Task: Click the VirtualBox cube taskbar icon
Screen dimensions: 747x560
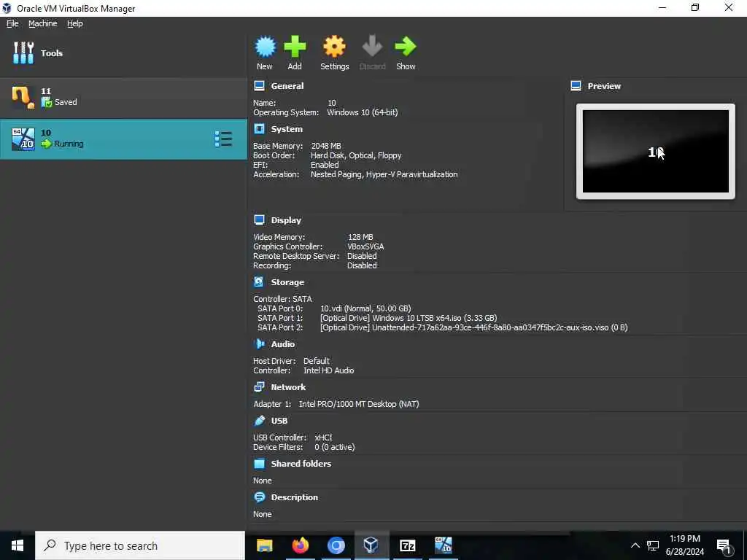Action: (x=371, y=545)
